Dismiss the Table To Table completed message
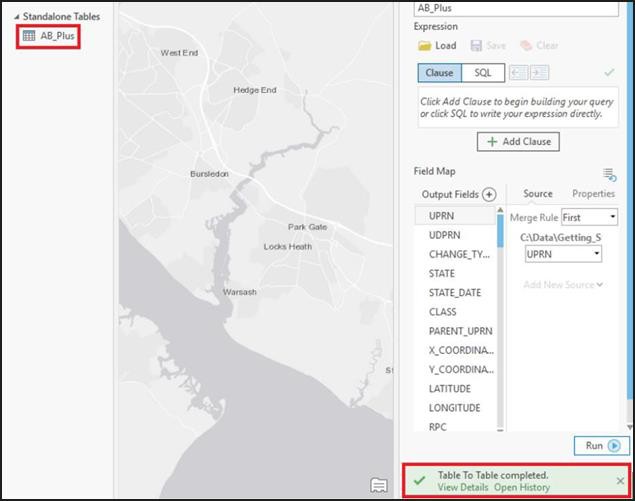 (620, 481)
